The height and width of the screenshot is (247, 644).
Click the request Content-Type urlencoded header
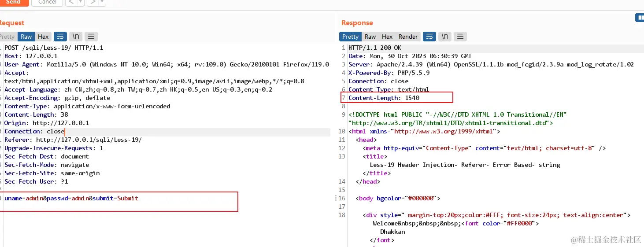(x=87, y=106)
